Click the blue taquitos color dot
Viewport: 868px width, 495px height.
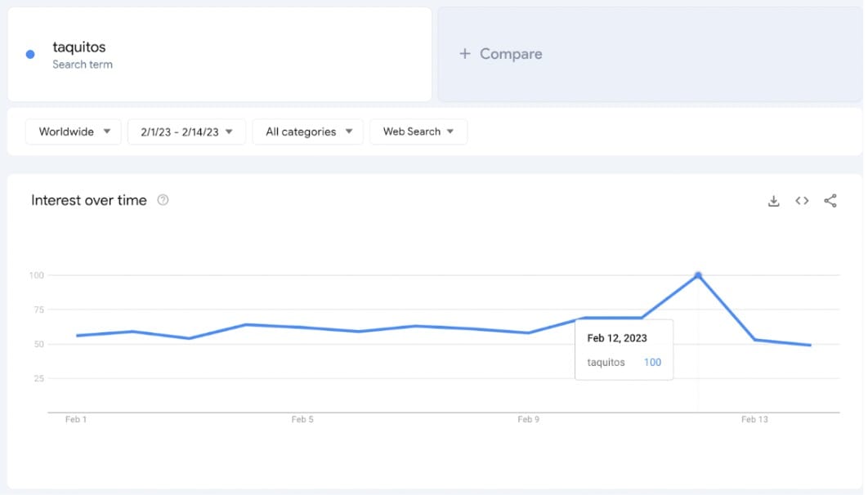(30, 54)
